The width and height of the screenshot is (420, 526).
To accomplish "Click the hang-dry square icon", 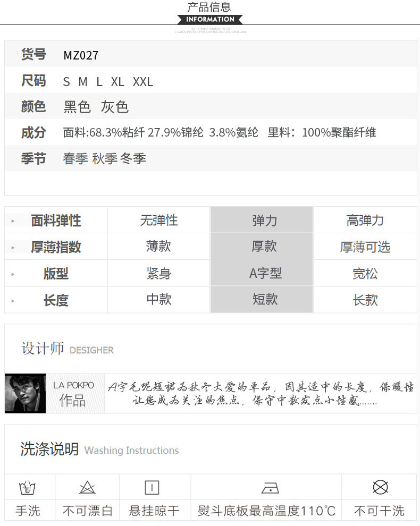I will click(x=152, y=487).
